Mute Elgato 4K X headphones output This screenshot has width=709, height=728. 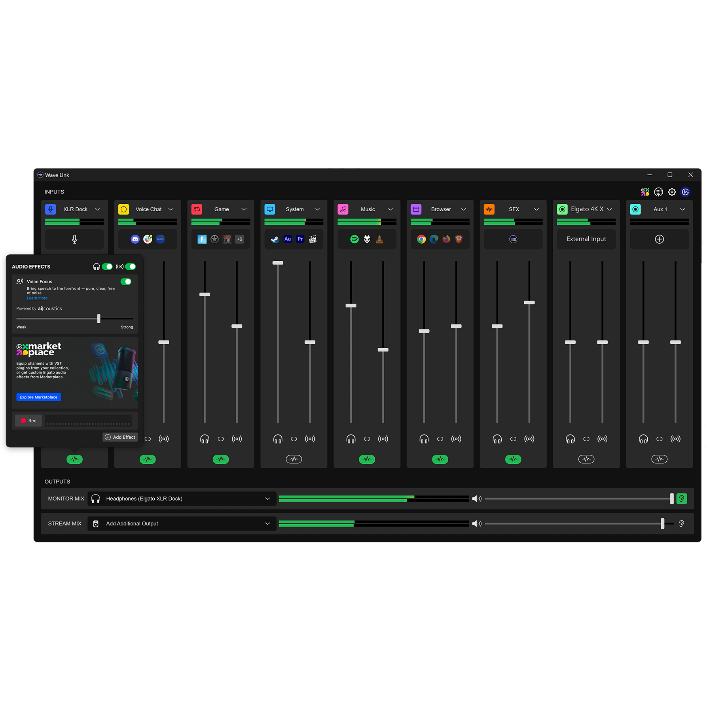pos(570,439)
